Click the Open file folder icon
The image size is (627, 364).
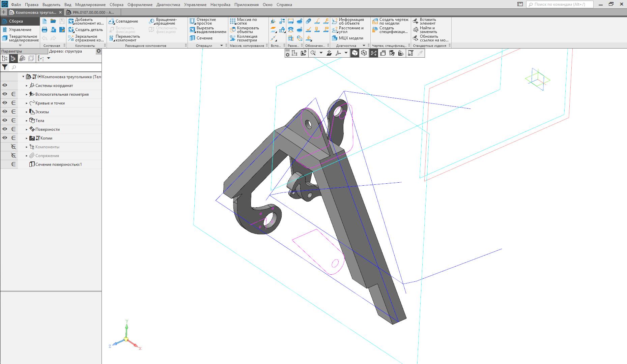point(53,21)
